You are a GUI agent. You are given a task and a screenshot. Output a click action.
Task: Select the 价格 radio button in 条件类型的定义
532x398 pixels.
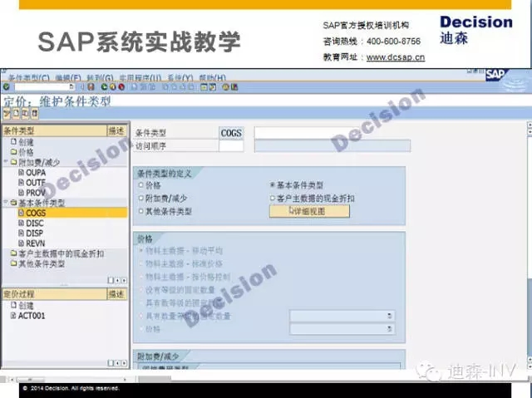141,185
